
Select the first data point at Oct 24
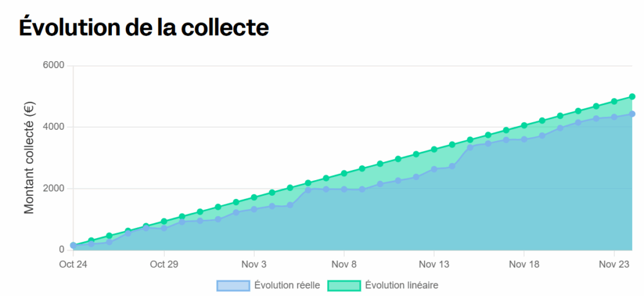click(73, 246)
